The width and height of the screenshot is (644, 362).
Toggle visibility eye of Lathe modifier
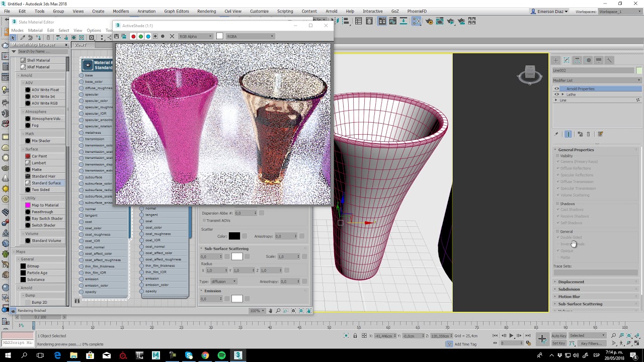tap(557, 95)
